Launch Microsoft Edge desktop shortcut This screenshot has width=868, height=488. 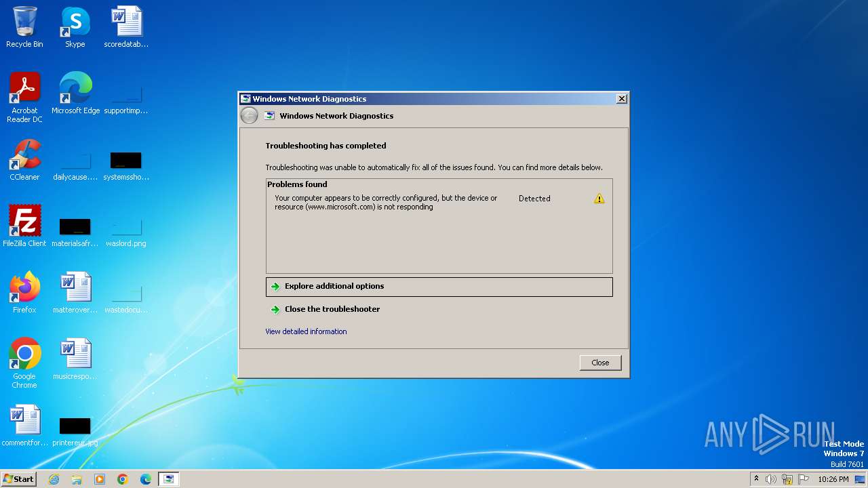click(75, 94)
